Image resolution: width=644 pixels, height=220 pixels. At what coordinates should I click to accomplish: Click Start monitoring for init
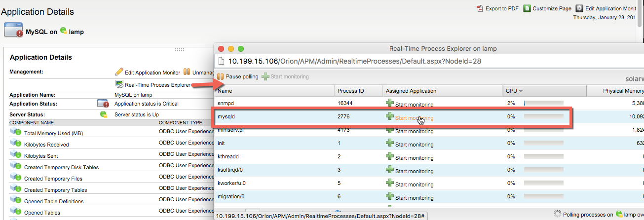pyautogui.click(x=414, y=145)
